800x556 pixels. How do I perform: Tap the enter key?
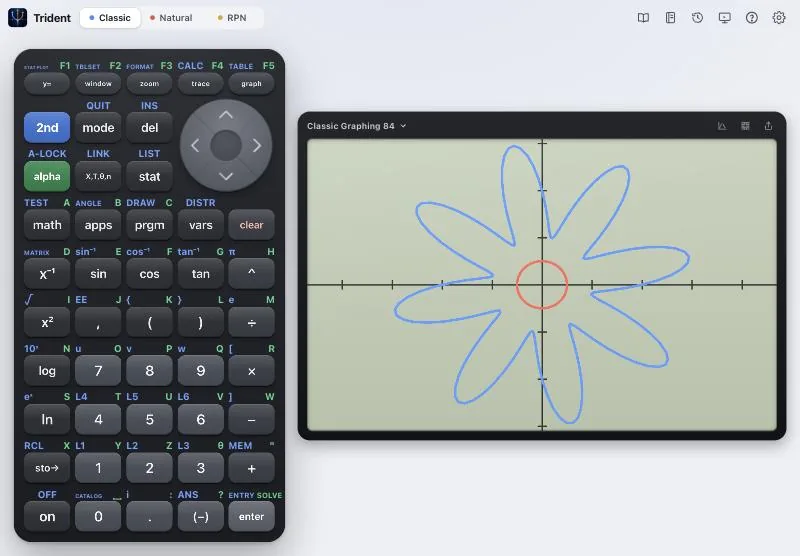[x=252, y=517]
